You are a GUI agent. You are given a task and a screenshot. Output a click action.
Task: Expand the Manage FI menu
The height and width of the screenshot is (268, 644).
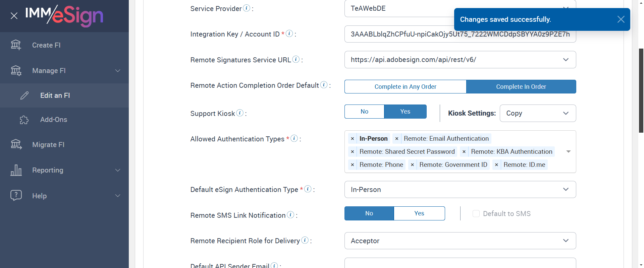(x=64, y=71)
